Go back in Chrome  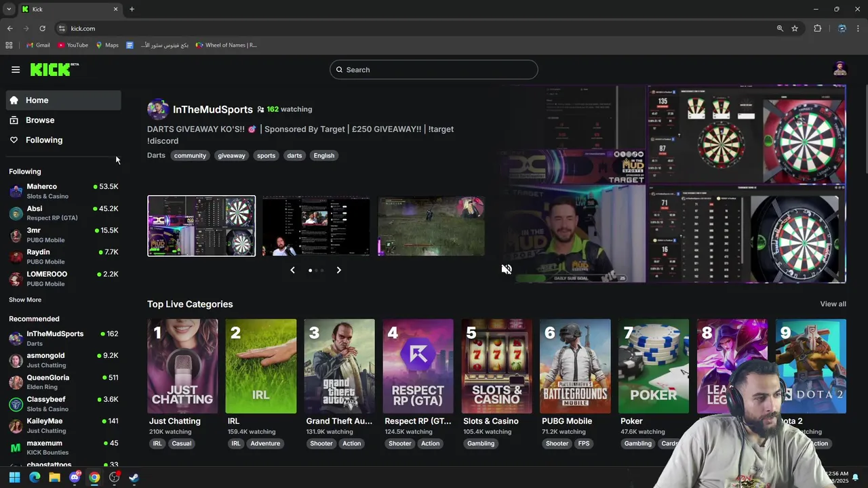(9, 28)
